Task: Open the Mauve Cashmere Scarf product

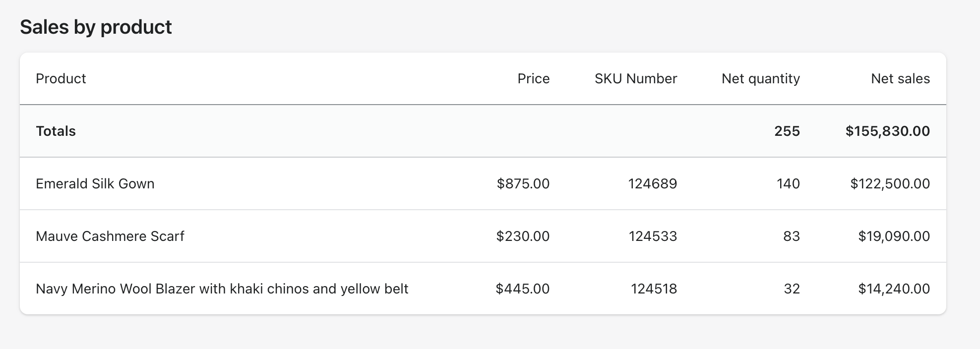Action: (110, 236)
